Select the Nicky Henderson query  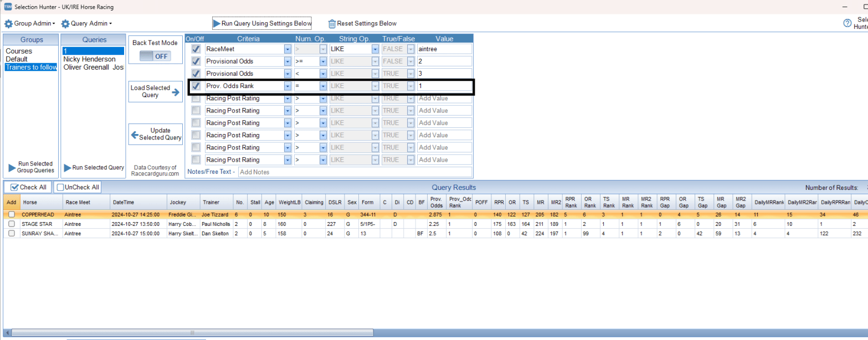(x=89, y=59)
